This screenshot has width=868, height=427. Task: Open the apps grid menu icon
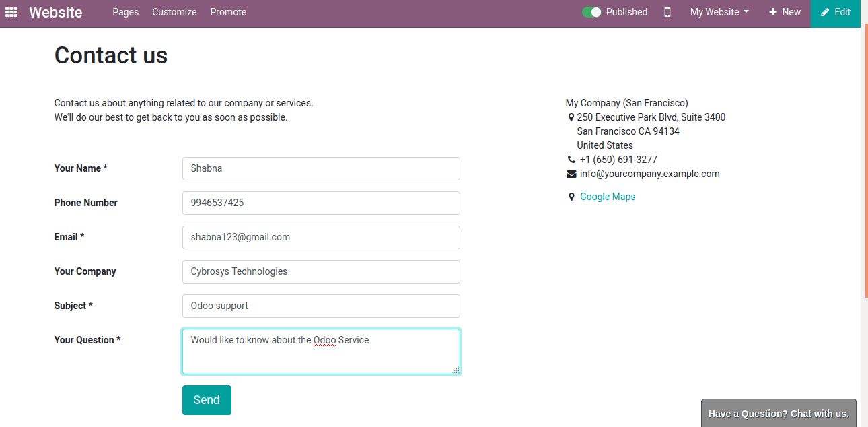pos(11,12)
